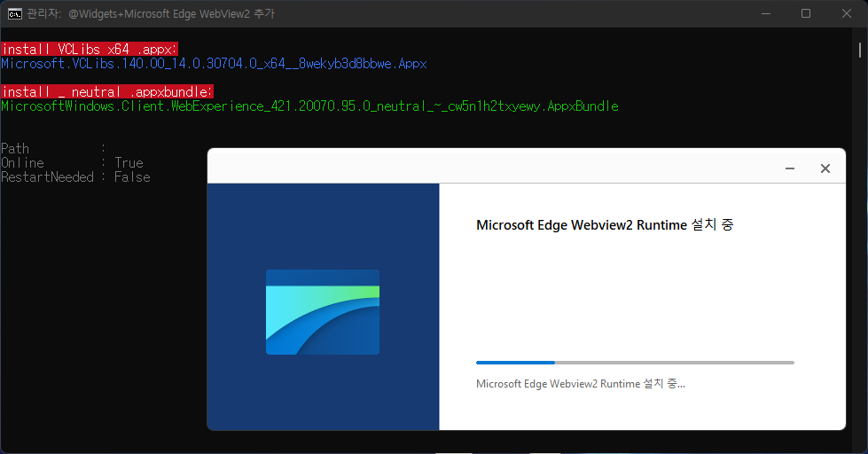This screenshot has width=868, height=454.
Task: Click the 'Path' output line
Action: point(54,148)
